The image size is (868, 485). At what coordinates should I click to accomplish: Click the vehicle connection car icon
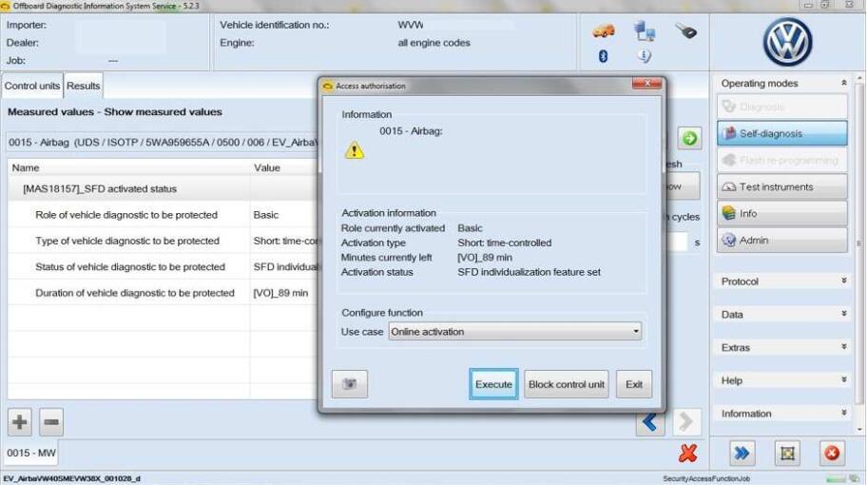tap(604, 31)
